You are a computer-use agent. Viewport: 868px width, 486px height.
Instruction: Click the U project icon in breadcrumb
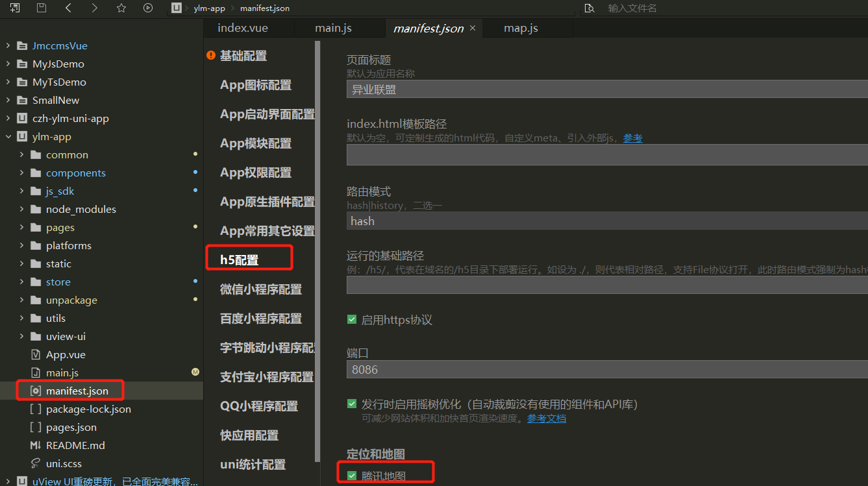177,8
